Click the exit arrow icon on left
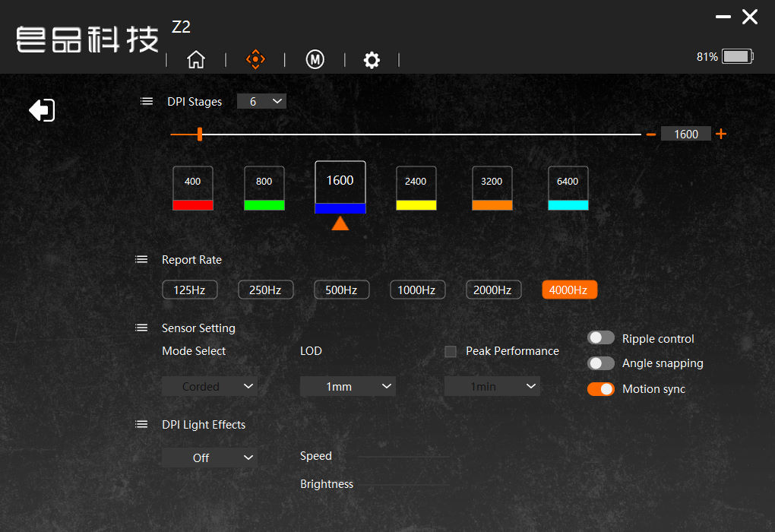The image size is (775, 532). (x=42, y=109)
